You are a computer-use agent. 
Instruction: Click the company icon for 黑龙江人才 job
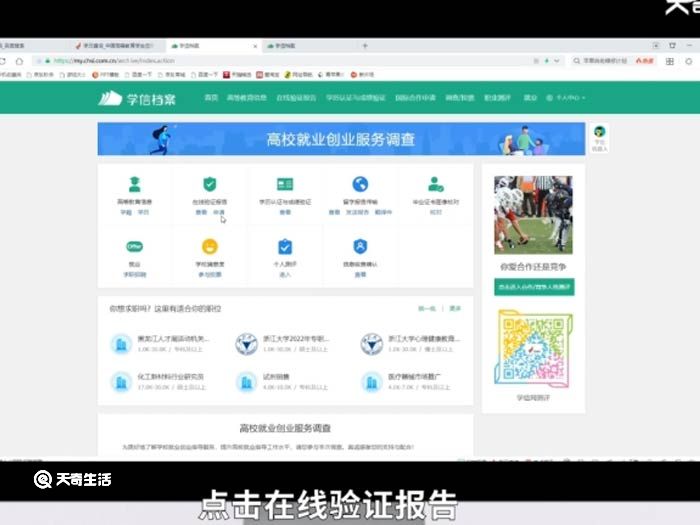click(x=121, y=344)
